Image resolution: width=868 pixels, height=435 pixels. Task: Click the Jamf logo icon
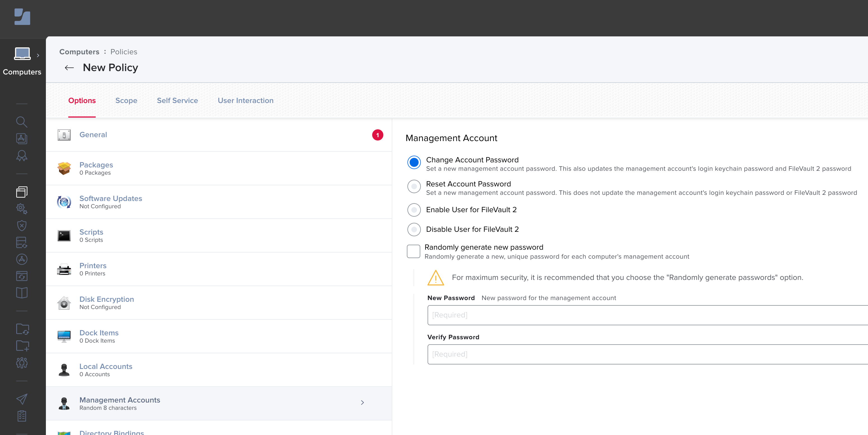point(22,17)
